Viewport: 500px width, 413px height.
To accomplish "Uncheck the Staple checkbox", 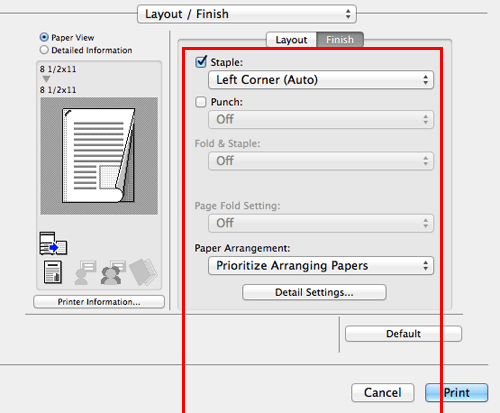I will (x=201, y=62).
